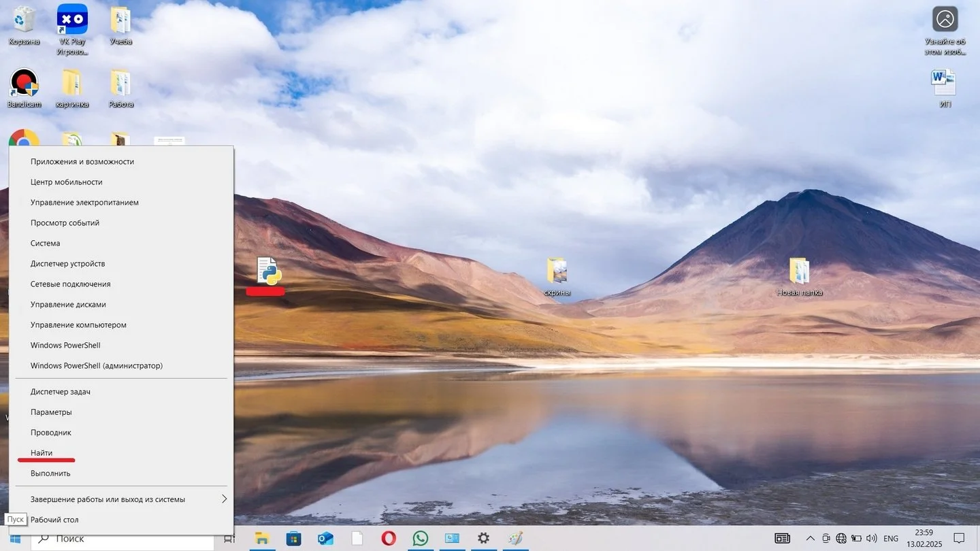Select the Bandicam desktop shortcut

tap(24, 88)
